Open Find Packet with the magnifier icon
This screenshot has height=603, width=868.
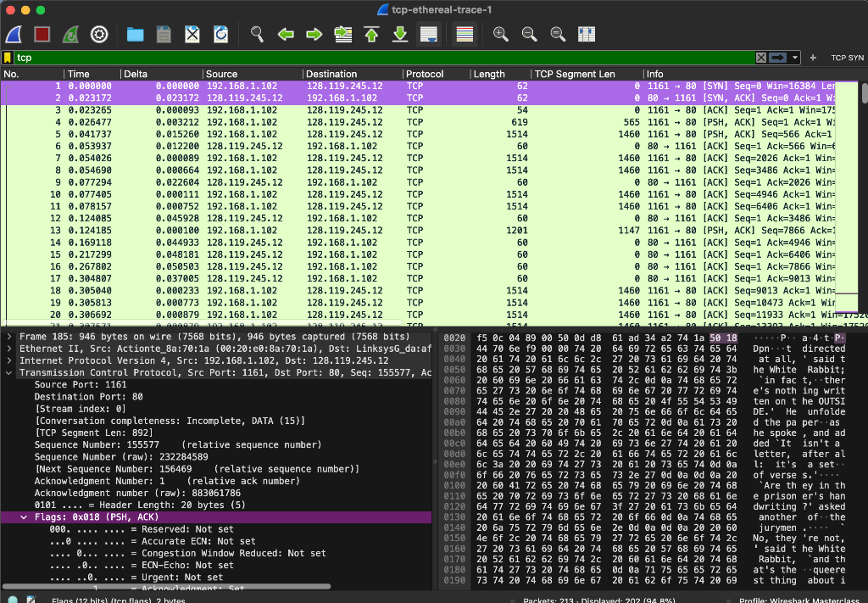[255, 34]
